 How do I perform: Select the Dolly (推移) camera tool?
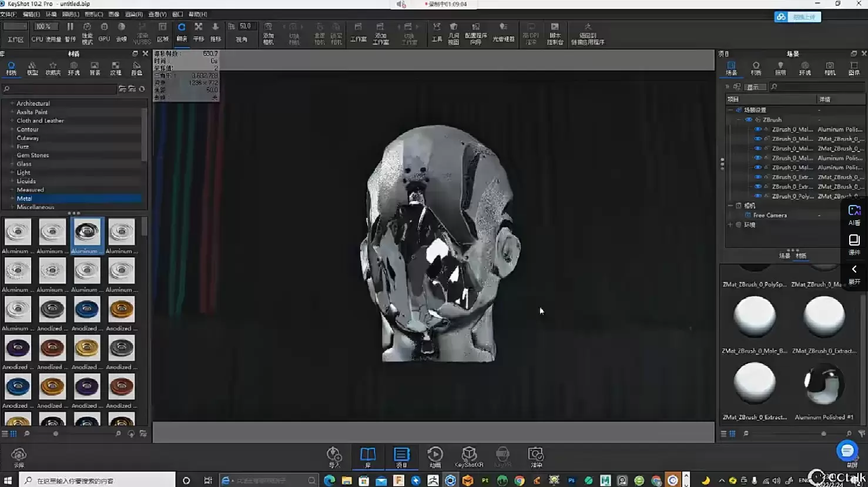216,32
